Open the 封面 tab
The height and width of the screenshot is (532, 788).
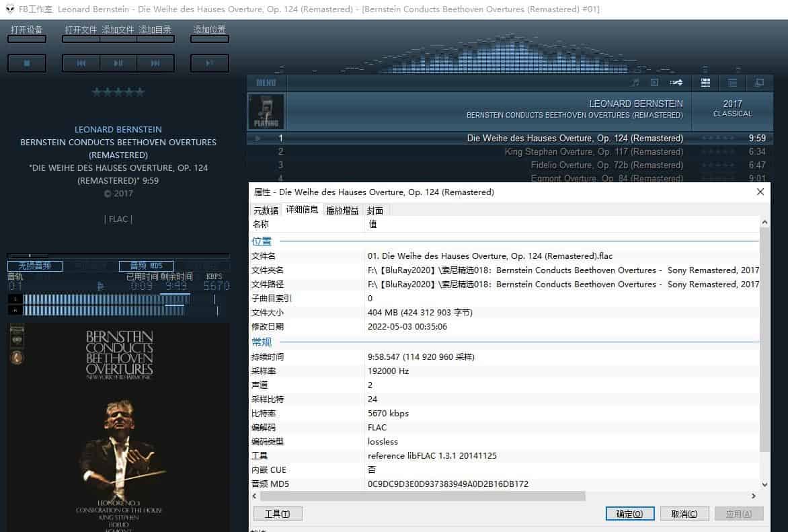point(375,211)
